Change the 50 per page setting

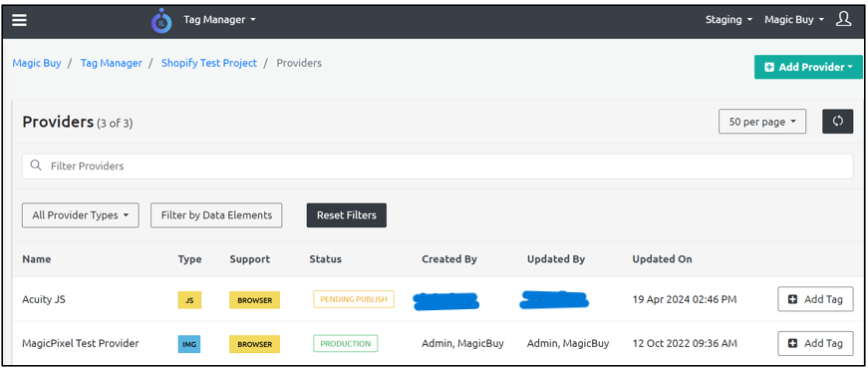(762, 122)
